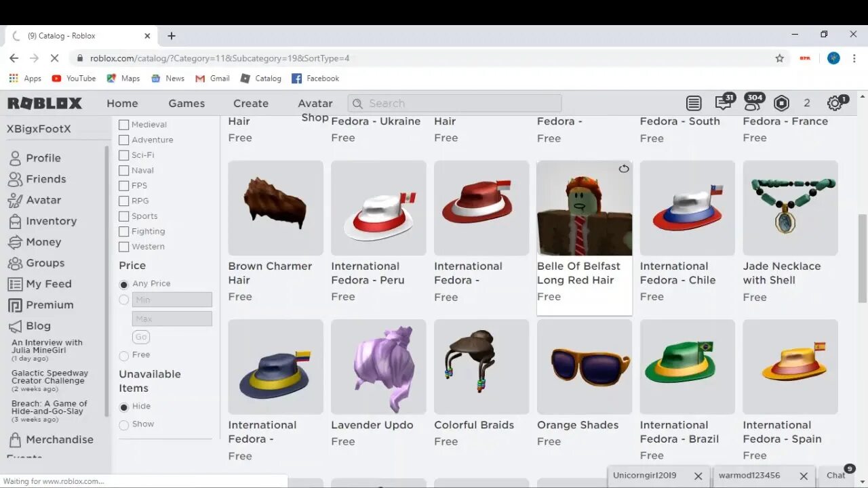Image resolution: width=868 pixels, height=488 pixels.
Task: Select the Catalog - Roblox browser tab
Action: point(81,36)
